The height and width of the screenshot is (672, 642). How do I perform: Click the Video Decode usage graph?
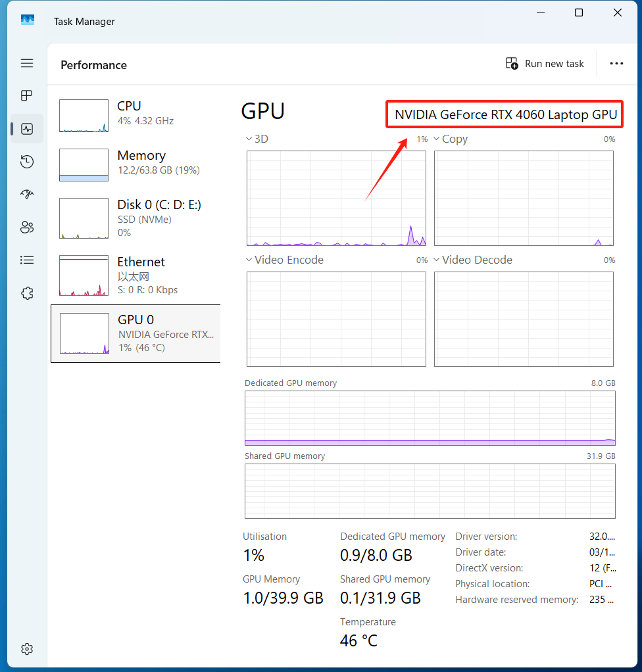pyautogui.click(x=524, y=319)
